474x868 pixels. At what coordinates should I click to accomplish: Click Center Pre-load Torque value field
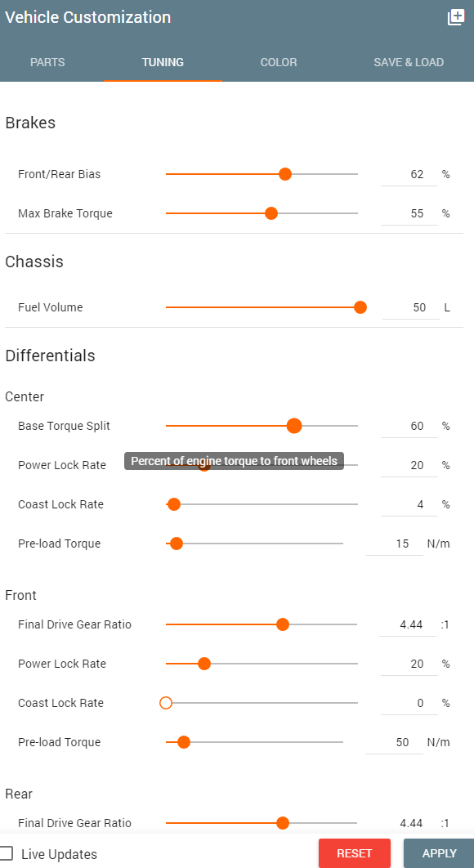(x=394, y=544)
